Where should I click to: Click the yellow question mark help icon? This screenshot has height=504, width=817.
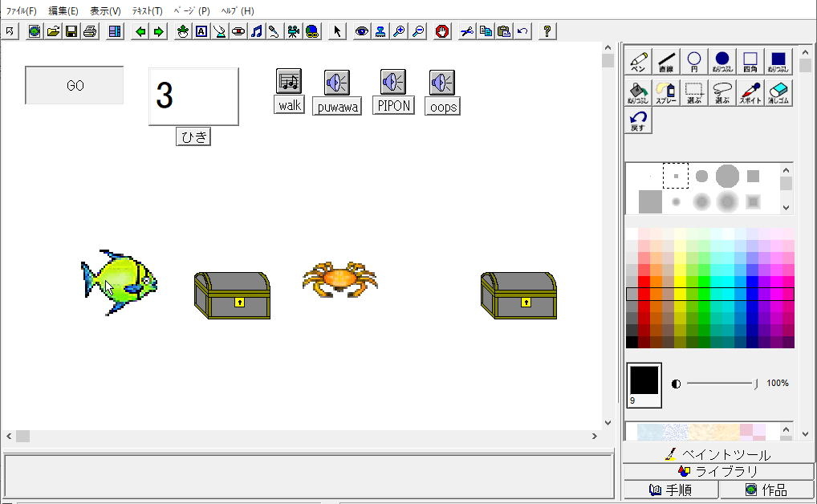[x=547, y=31]
